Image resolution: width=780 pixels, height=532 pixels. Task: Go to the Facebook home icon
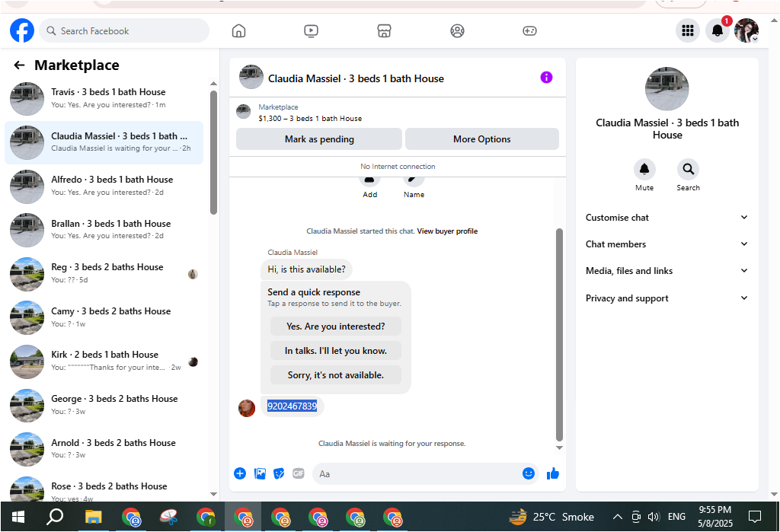(238, 31)
